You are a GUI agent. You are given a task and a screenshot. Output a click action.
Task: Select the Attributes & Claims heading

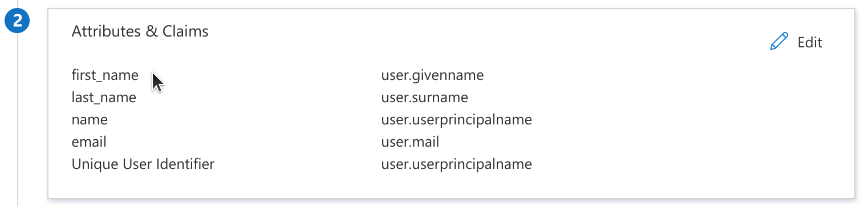click(x=140, y=31)
